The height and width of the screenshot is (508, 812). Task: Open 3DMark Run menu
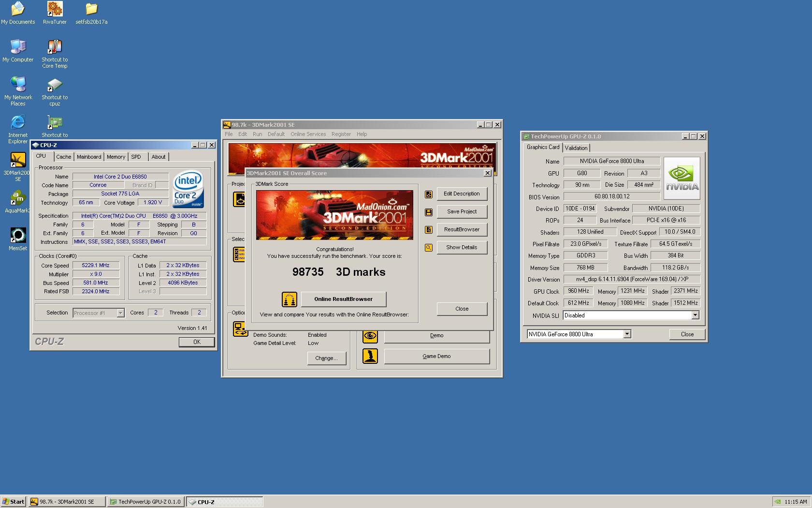257,134
